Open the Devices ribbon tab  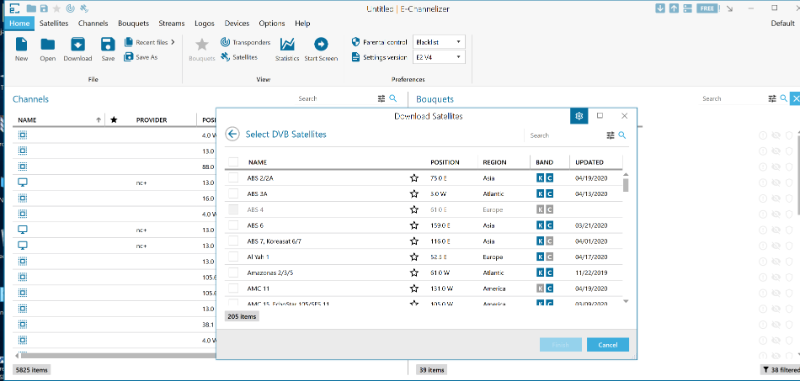(x=237, y=23)
